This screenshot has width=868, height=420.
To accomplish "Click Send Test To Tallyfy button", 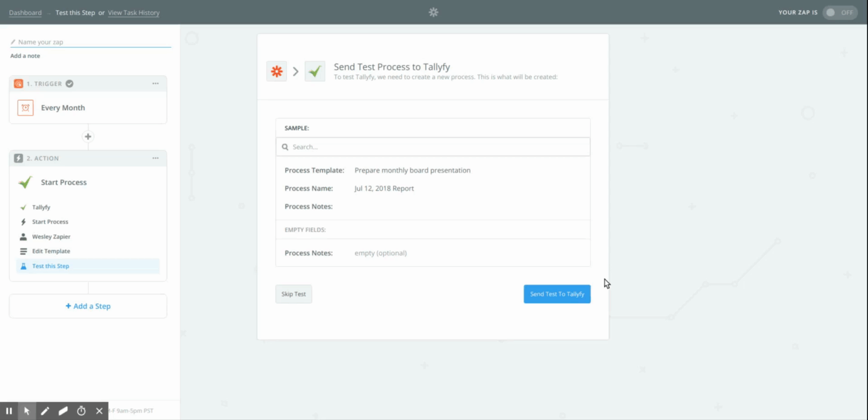I will point(557,294).
